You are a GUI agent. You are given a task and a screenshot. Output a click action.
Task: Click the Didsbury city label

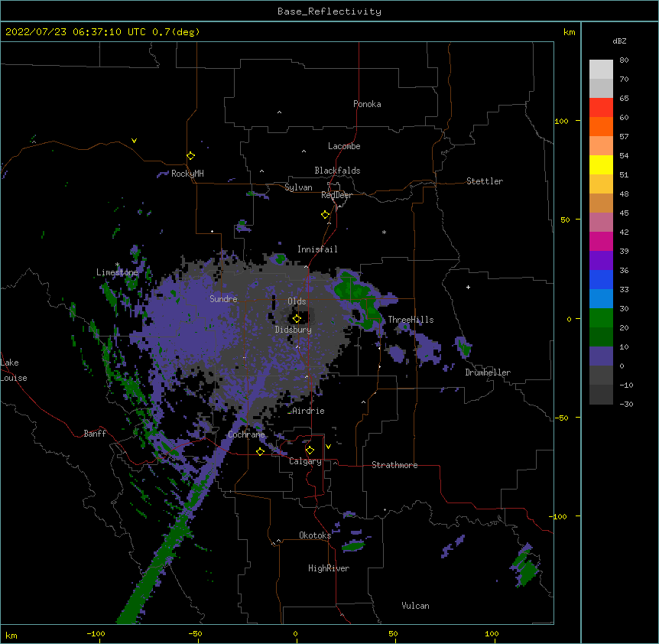tap(294, 330)
